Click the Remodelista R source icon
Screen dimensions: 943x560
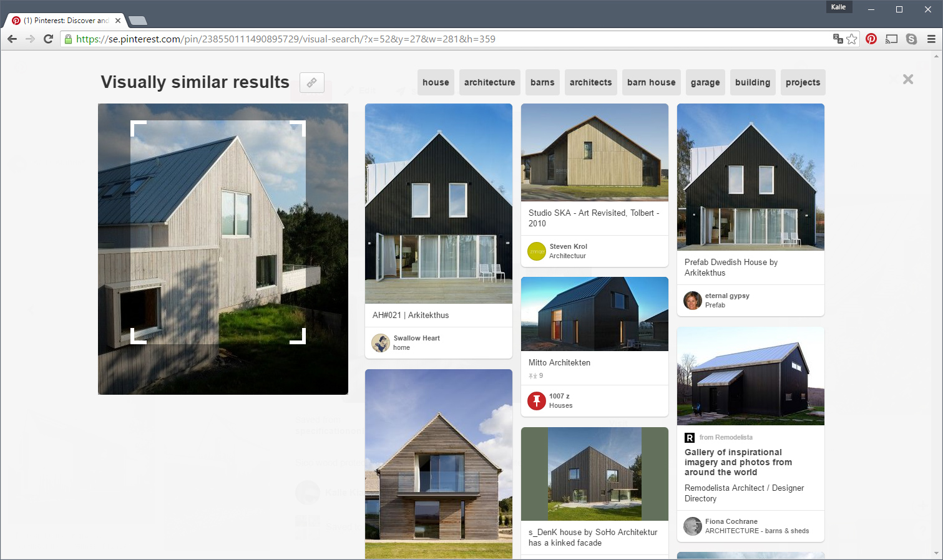pyautogui.click(x=690, y=438)
